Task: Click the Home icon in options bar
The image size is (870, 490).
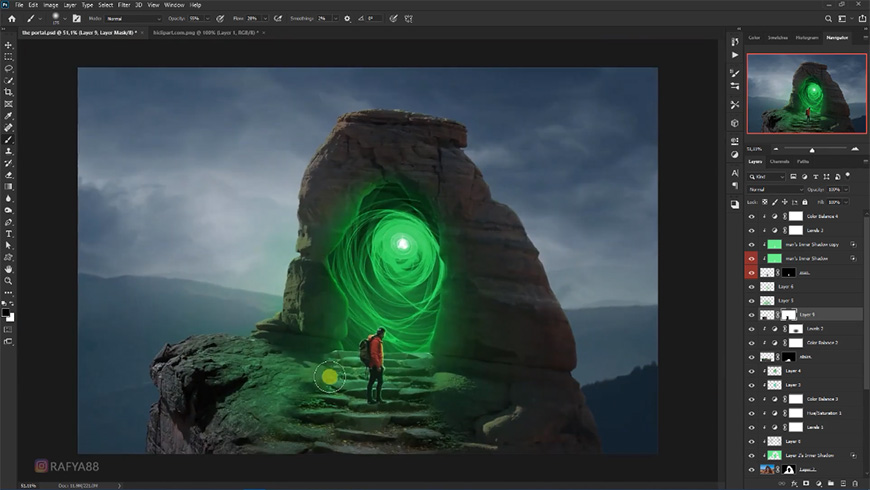Action: point(12,18)
